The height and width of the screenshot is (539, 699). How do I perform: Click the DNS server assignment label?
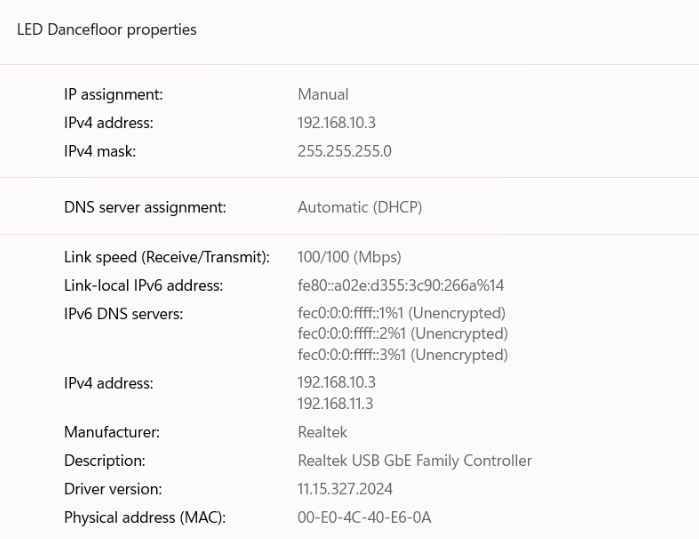click(145, 208)
